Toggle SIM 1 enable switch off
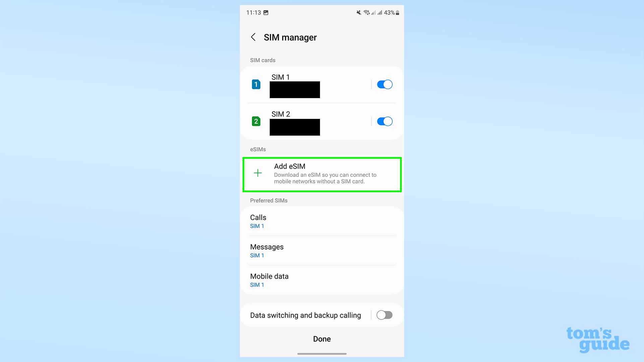The width and height of the screenshot is (644, 362). [x=384, y=84]
